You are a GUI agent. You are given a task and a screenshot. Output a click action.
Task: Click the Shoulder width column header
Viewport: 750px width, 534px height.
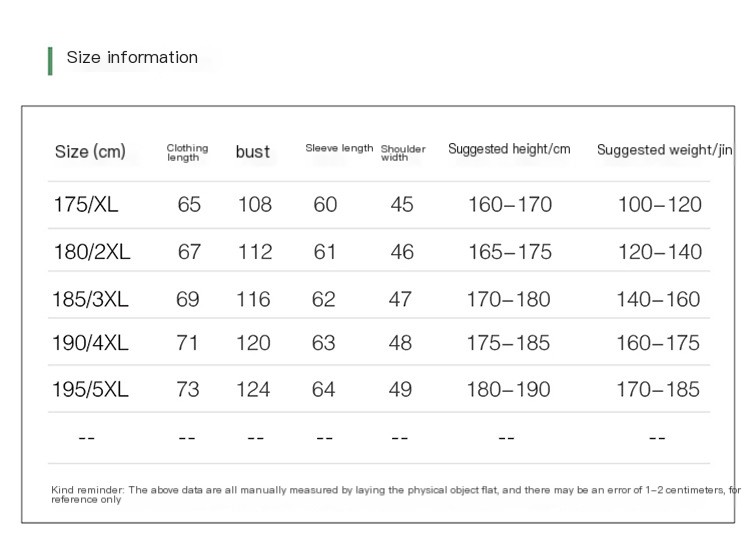click(x=403, y=153)
